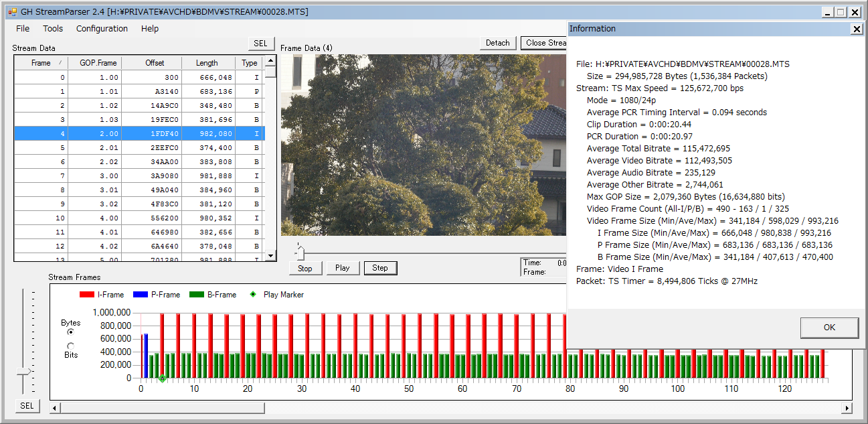868x424 pixels.
Task: Sort by the Frame column header
Action: pyautogui.click(x=41, y=63)
